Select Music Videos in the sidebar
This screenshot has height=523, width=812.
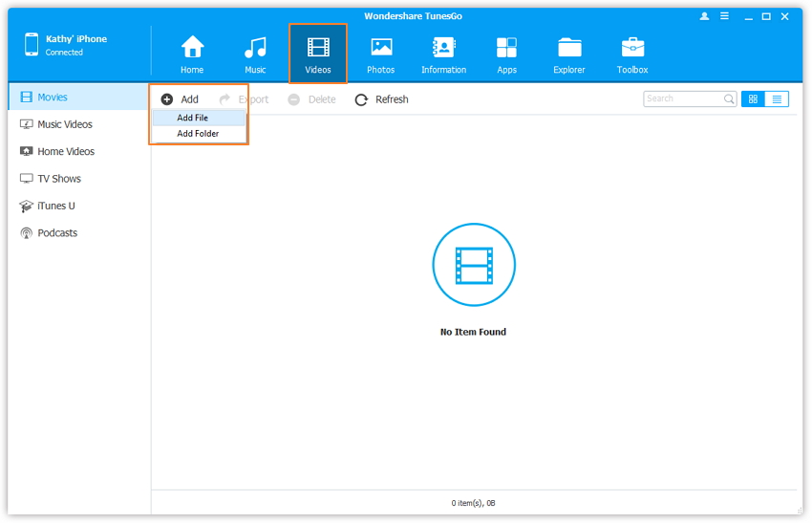point(64,124)
